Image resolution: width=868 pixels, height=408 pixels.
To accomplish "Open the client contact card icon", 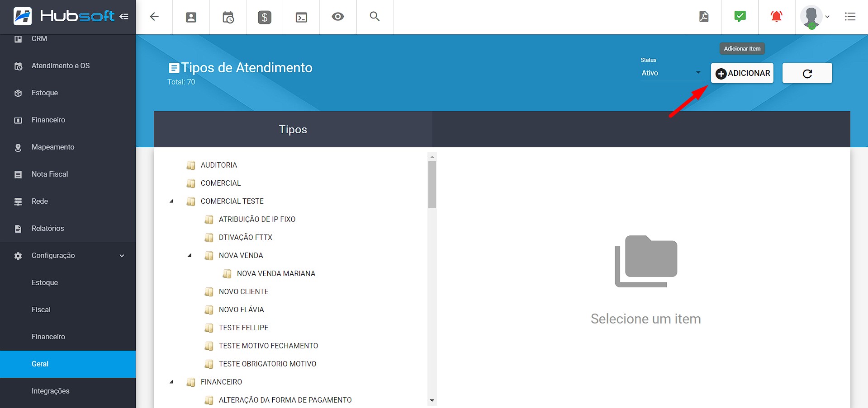I will click(191, 17).
